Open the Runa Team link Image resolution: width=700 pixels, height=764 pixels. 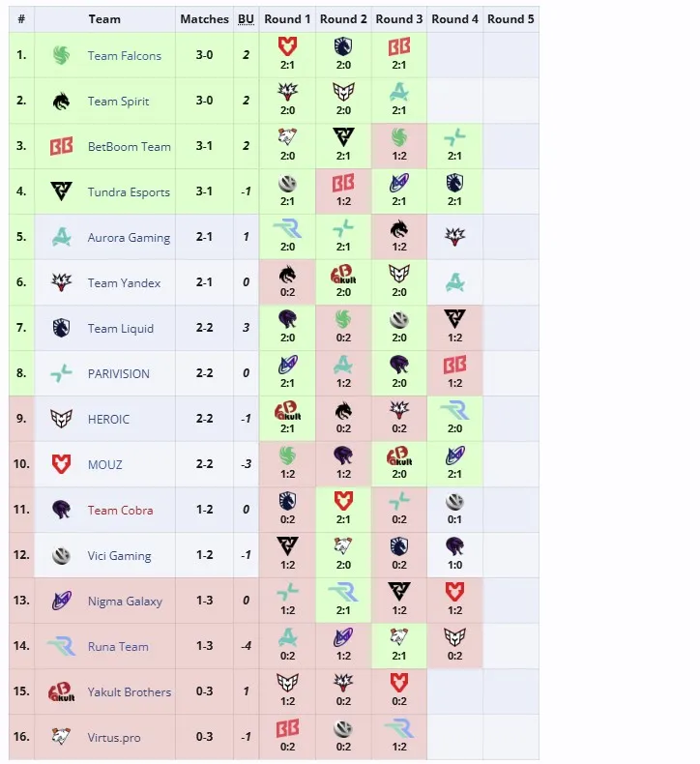[118, 647]
